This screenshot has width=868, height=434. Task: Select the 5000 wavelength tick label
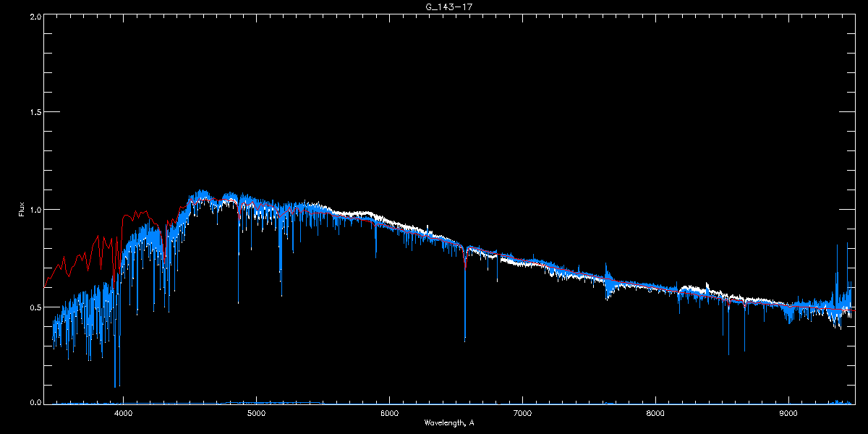256,413
